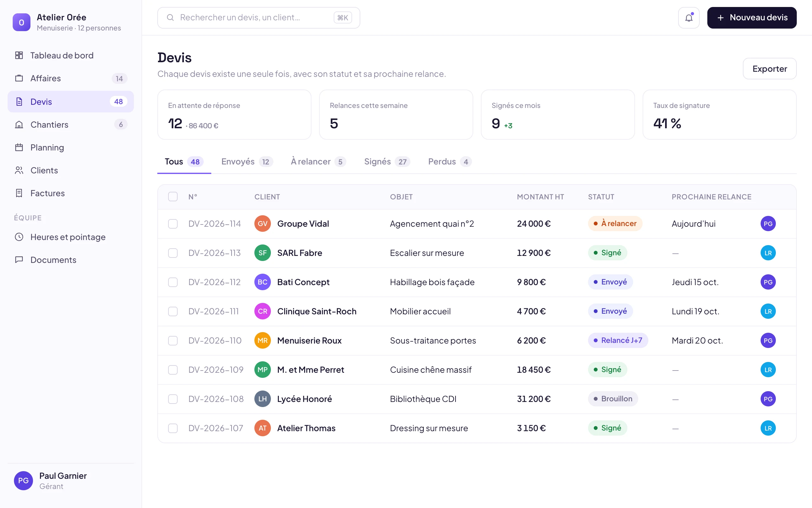Click the Exporter button

(769, 69)
